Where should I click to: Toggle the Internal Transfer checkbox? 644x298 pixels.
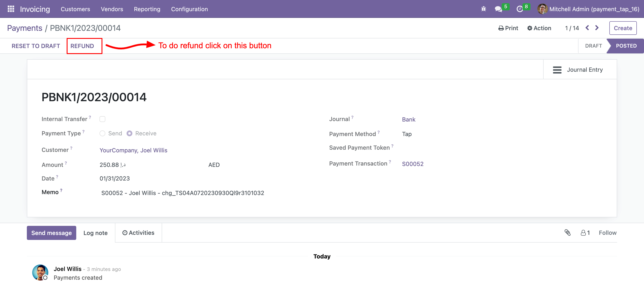tap(102, 119)
